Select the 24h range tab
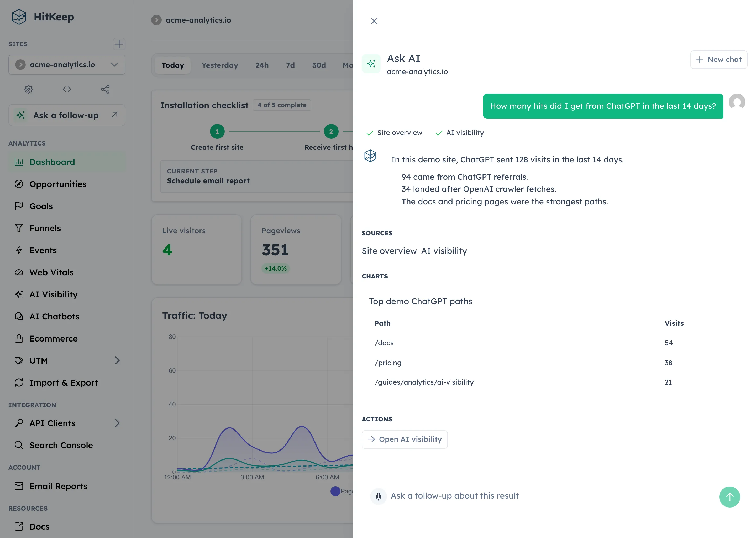Image resolution: width=756 pixels, height=538 pixels. [262, 65]
